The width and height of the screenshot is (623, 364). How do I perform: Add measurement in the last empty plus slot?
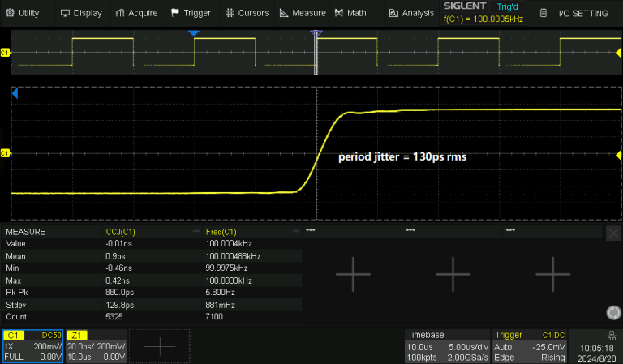pyautogui.click(x=553, y=274)
